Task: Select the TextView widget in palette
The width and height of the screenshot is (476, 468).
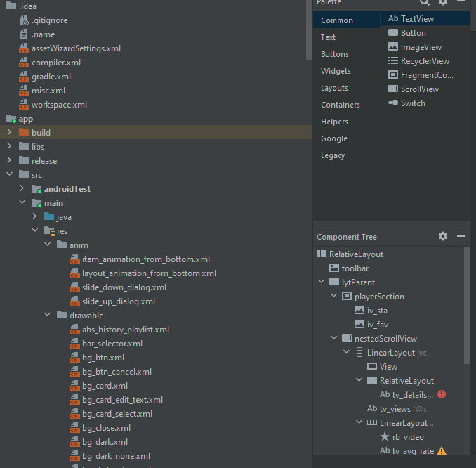Action: pos(425,19)
